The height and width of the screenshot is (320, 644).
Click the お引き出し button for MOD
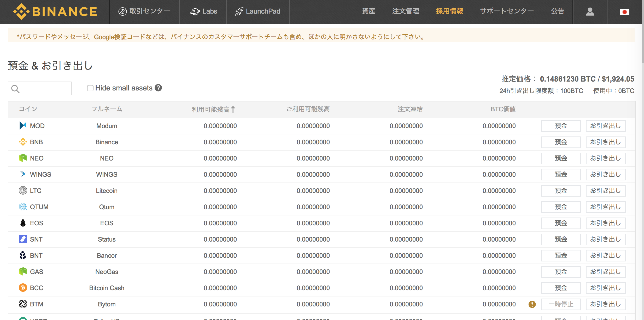pyautogui.click(x=606, y=126)
